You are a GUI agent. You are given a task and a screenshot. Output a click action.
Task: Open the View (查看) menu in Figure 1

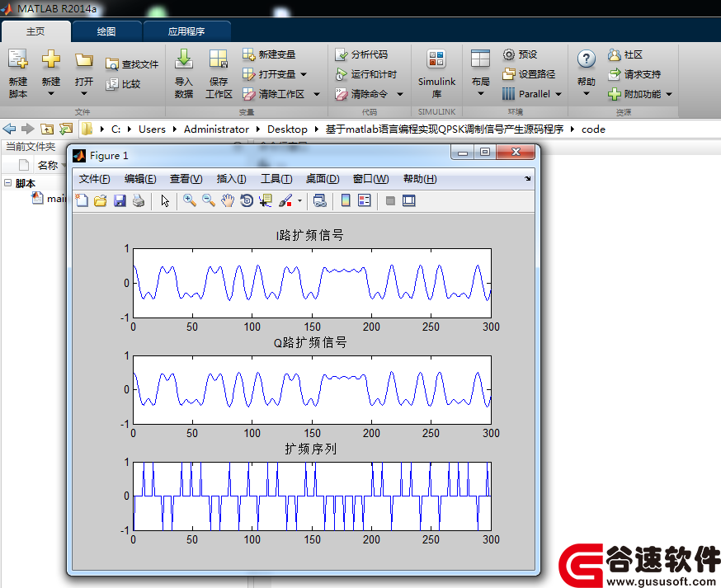click(x=186, y=179)
